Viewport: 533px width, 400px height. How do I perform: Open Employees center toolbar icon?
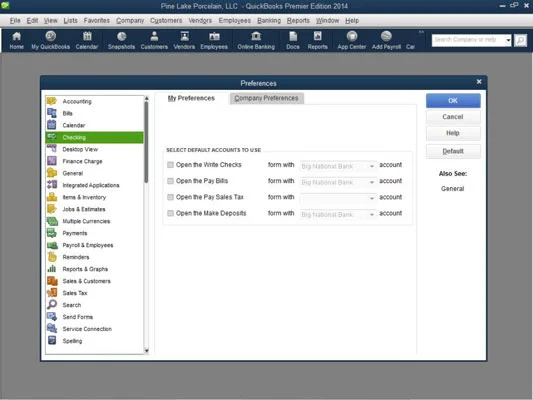click(x=214, y=40)
